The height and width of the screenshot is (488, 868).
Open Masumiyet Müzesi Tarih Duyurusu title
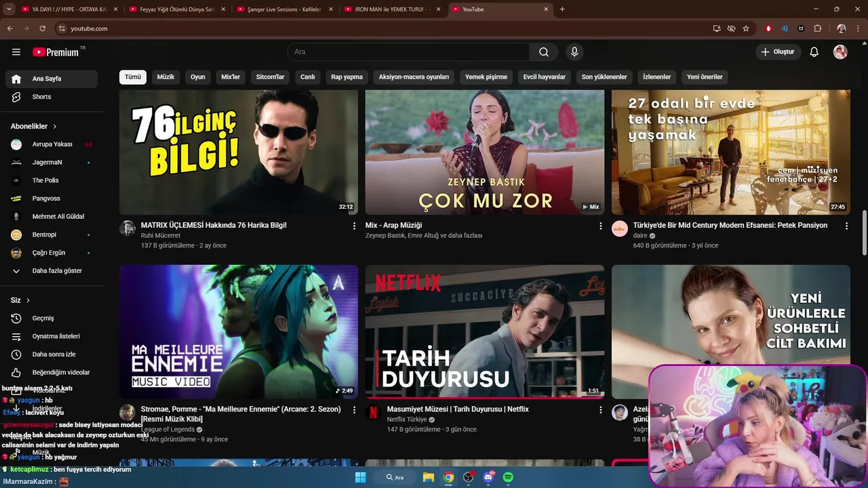coord(458,409)
